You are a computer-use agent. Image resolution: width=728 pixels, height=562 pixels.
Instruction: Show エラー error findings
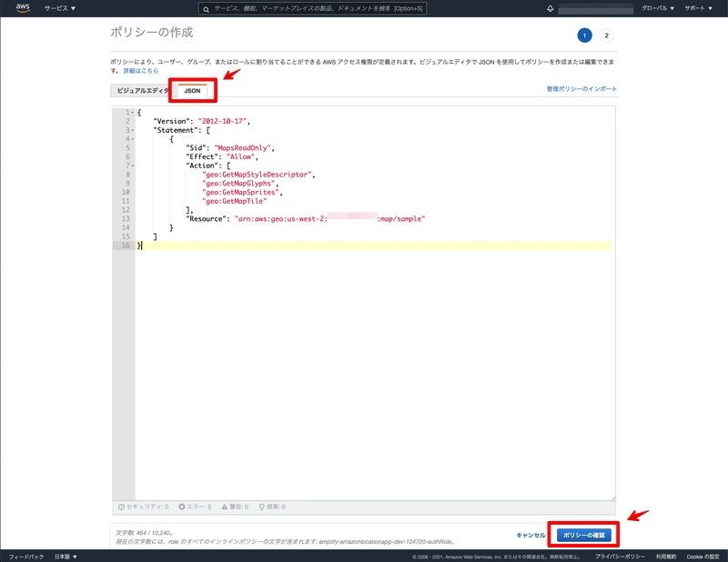click(x=195, y=507)
